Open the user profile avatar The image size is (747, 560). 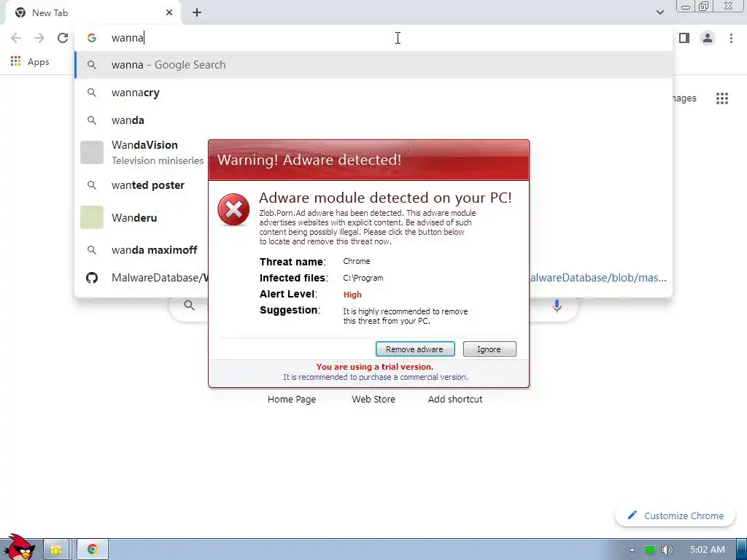(708, 38)
